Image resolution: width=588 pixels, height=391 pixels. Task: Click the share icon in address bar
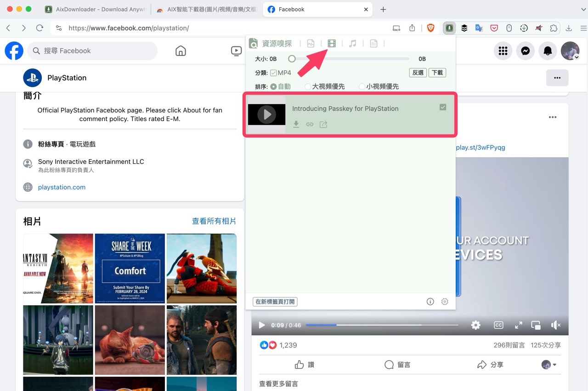(x=412, y=28)
